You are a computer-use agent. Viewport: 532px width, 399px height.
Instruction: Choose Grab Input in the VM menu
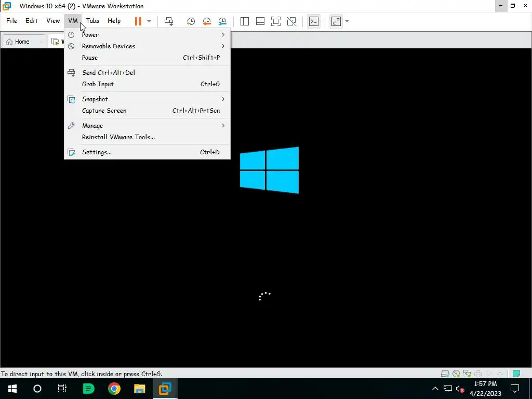[147, 84]
